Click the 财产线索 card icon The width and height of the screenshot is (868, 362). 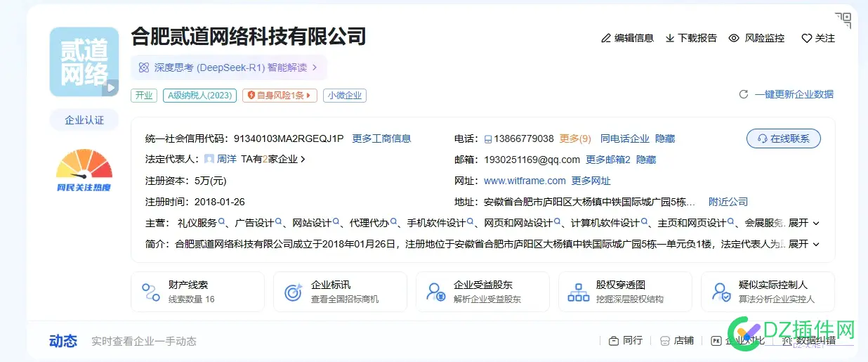tap(150, 292)
